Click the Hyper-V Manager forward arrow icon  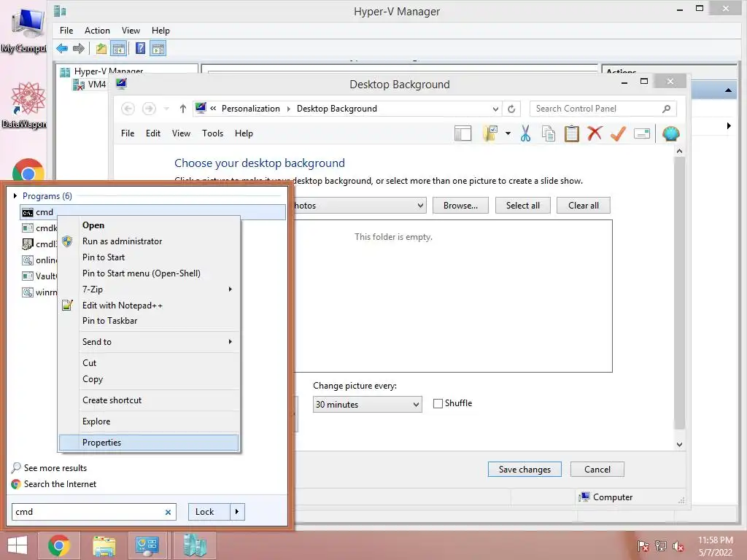(x=79, y=48)
